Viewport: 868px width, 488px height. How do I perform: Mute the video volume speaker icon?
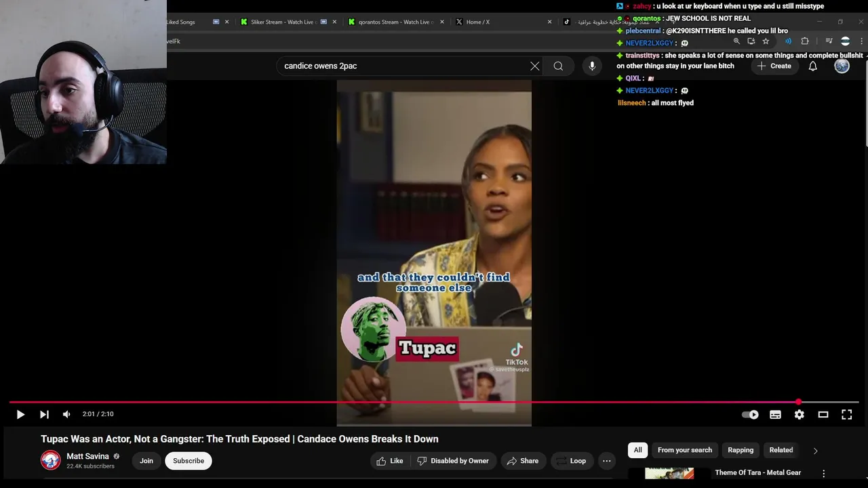[66, 414]
